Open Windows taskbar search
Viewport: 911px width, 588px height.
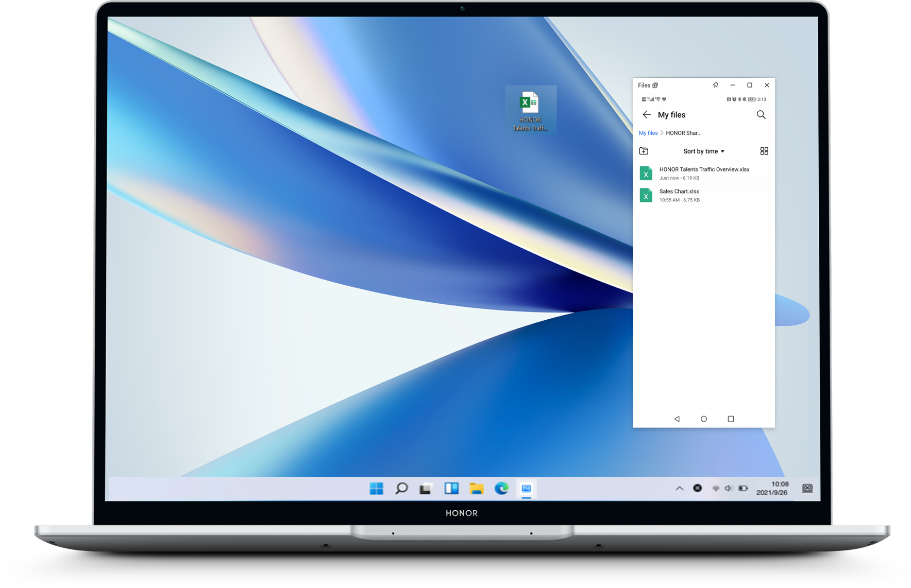point(401,488)
